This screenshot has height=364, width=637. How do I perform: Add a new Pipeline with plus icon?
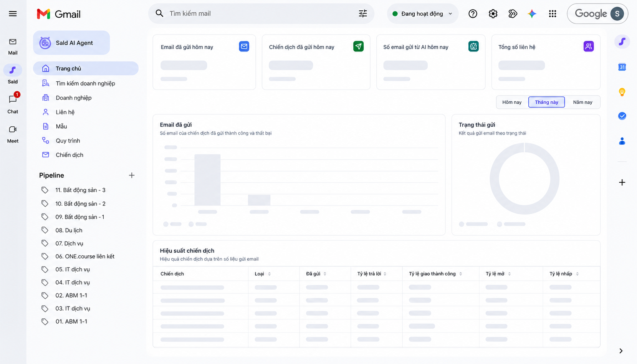click(x=132, y=175)
